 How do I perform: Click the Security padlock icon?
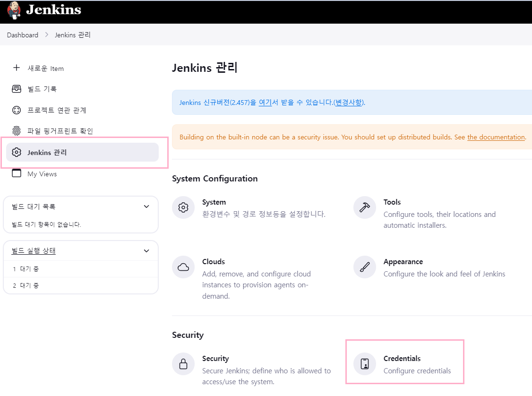point(183,364)
